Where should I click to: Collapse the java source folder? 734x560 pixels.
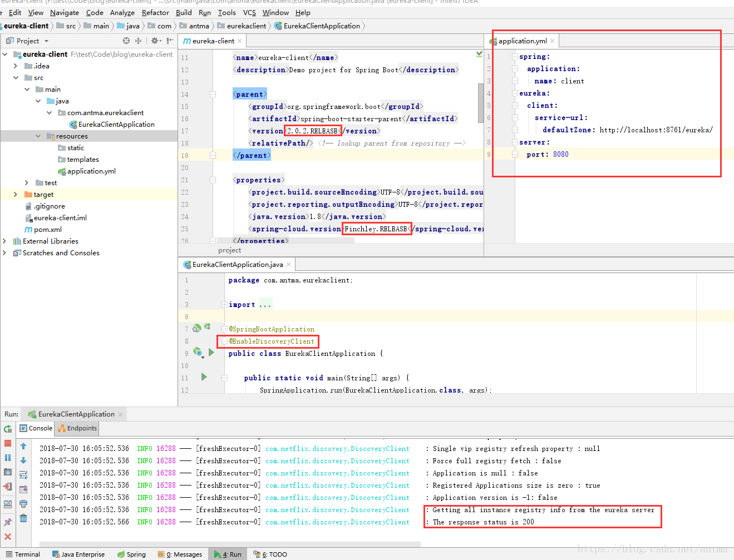[x=38, y=101]
